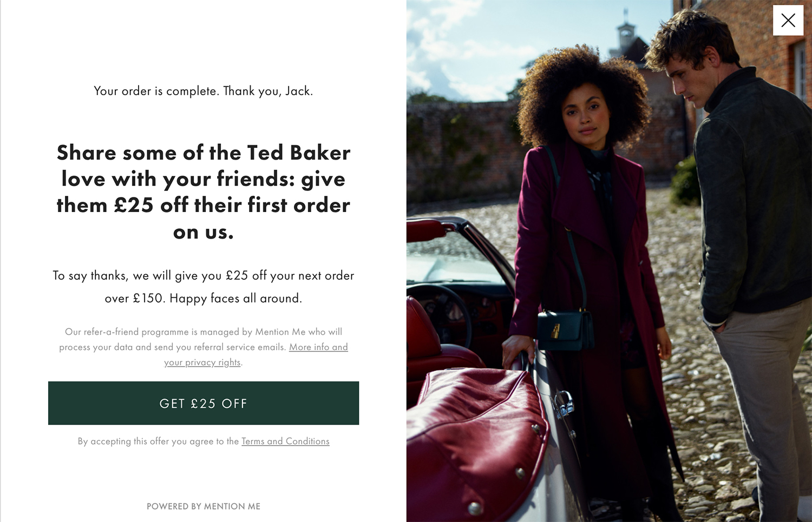812x522 pixels.
Task: Click the GET £25 OFF button
Action: click(204, 403)
